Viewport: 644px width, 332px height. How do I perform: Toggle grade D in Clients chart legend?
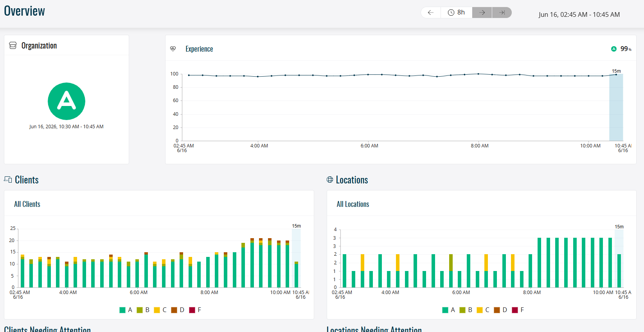pyautogui.click(x=178, y=310)
